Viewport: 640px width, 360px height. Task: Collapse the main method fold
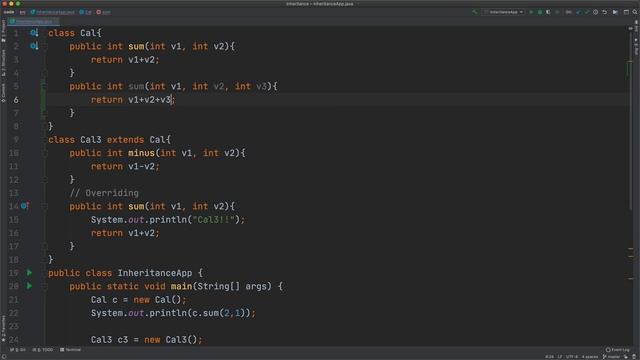(44, 287)
